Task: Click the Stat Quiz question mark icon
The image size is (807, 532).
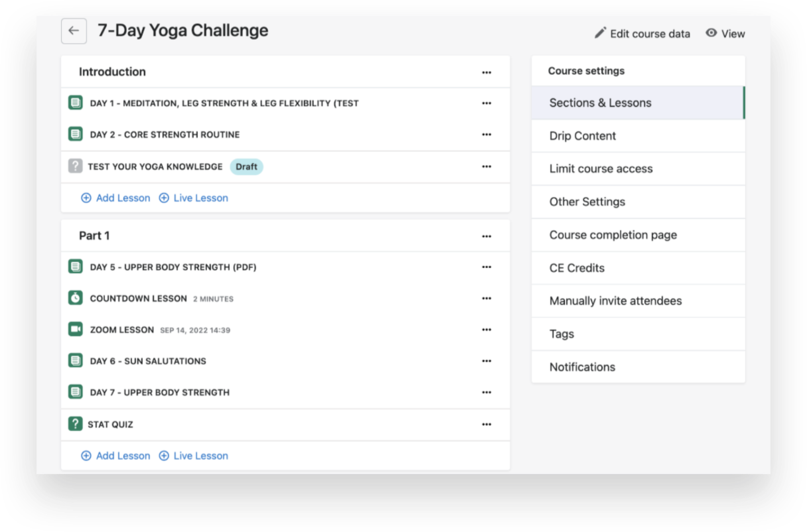Action: (76, 424)
